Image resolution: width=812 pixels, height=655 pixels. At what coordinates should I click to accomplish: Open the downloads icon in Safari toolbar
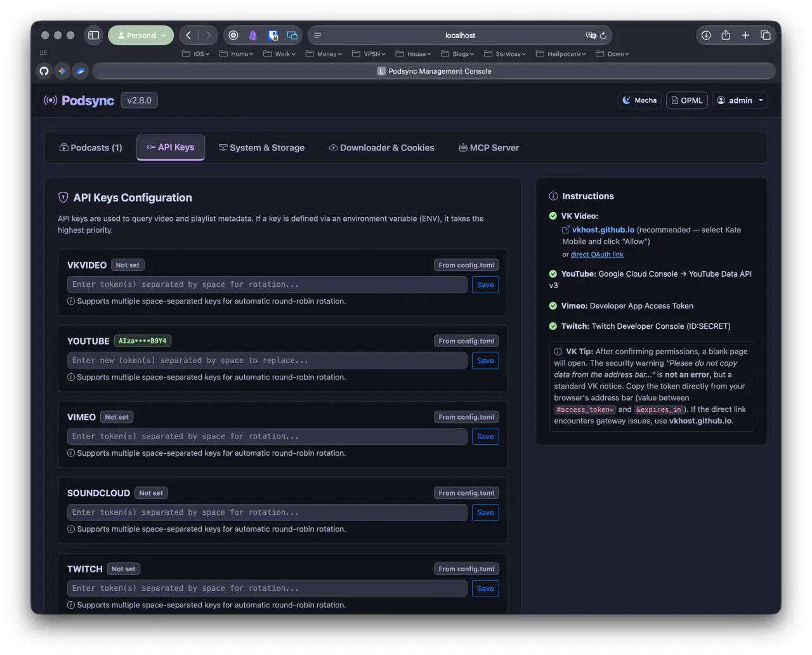(x=706, y=36)
